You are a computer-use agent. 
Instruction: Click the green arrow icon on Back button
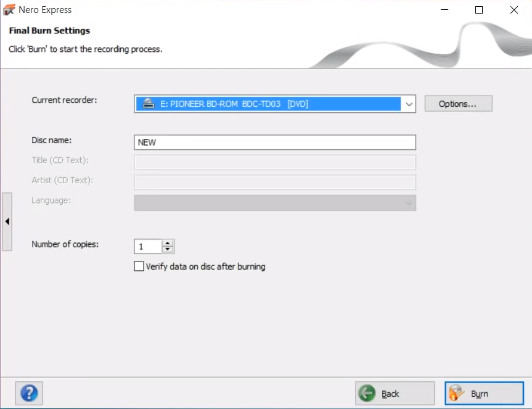pos(368,393)
